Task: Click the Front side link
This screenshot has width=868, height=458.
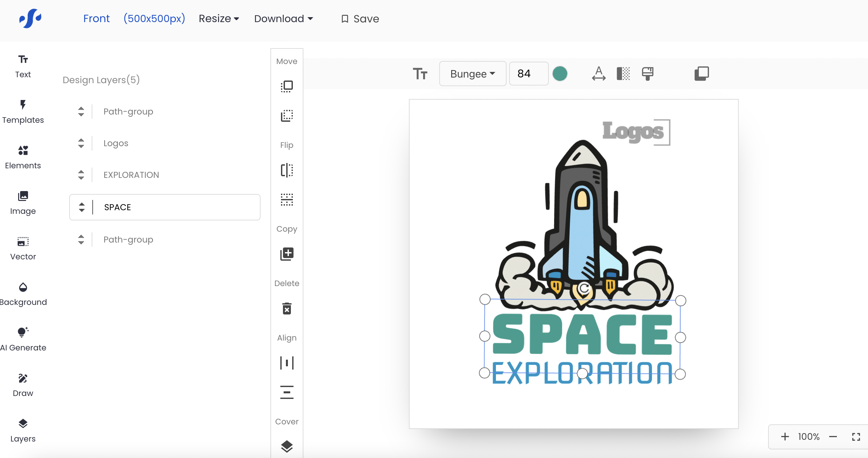Action: (x=96, y=18)
